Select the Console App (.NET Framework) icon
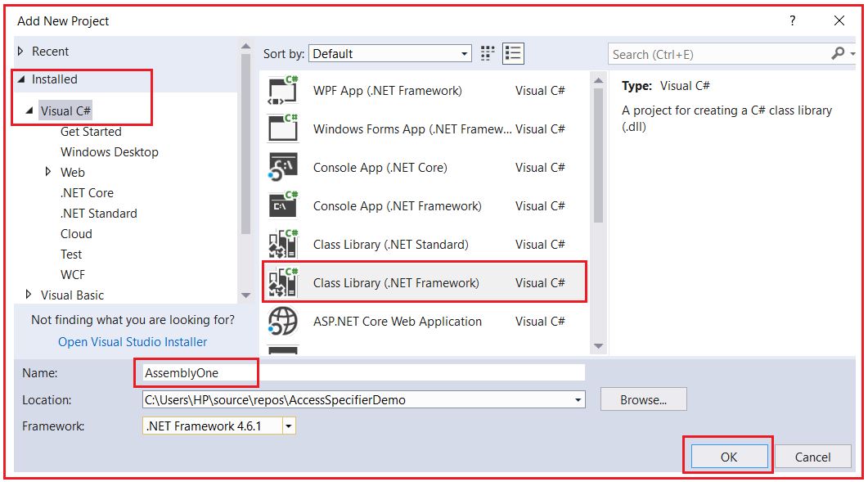Image resolution: width=868 pixels, height=482 pixels. click(x=283, y=205)
